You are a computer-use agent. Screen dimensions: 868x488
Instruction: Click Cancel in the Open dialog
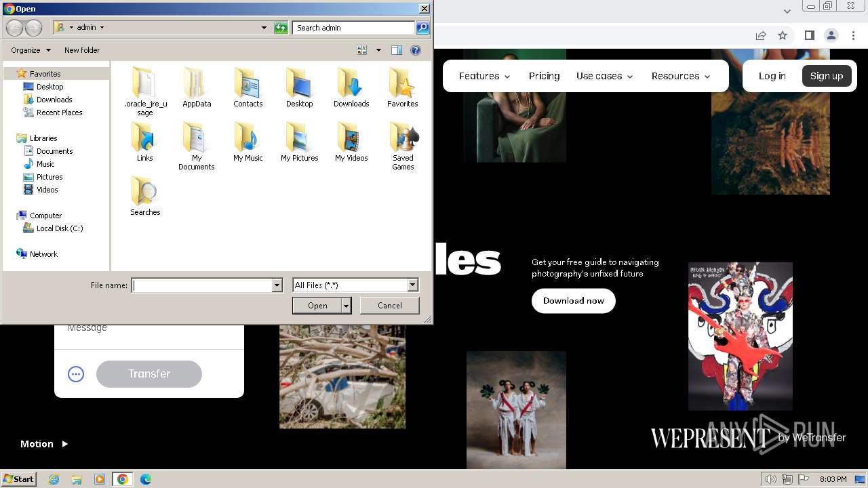[x=390, y=306]
